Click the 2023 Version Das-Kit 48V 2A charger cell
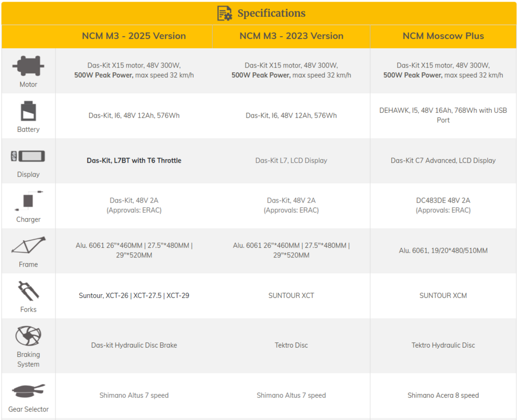 [x=291, y=205]
